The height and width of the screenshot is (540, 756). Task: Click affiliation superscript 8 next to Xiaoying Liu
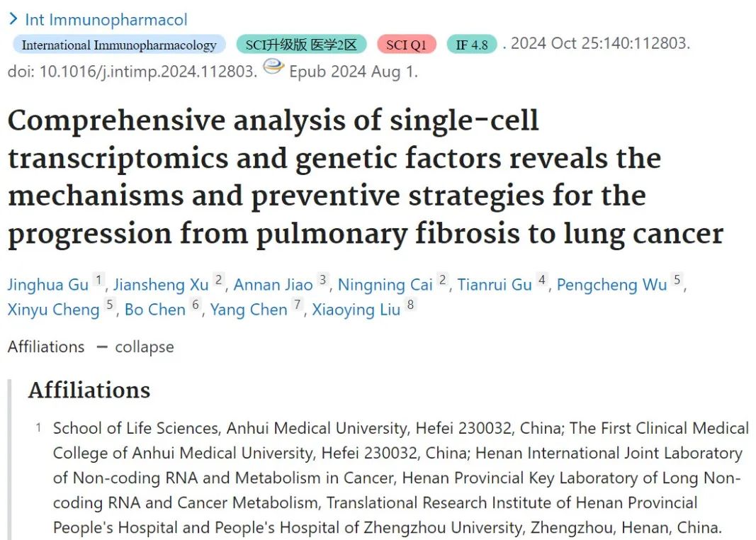pyautogui.click(x=410, y=305)
